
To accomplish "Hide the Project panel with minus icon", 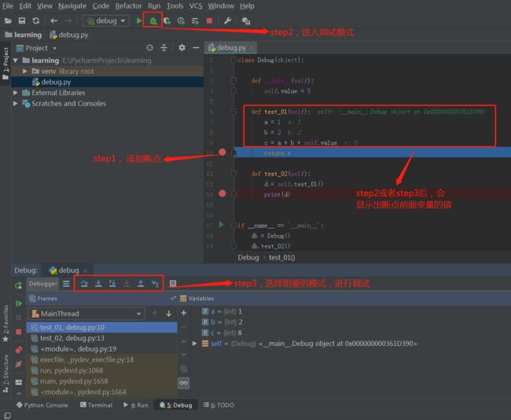I will click(x=196, y=48).
